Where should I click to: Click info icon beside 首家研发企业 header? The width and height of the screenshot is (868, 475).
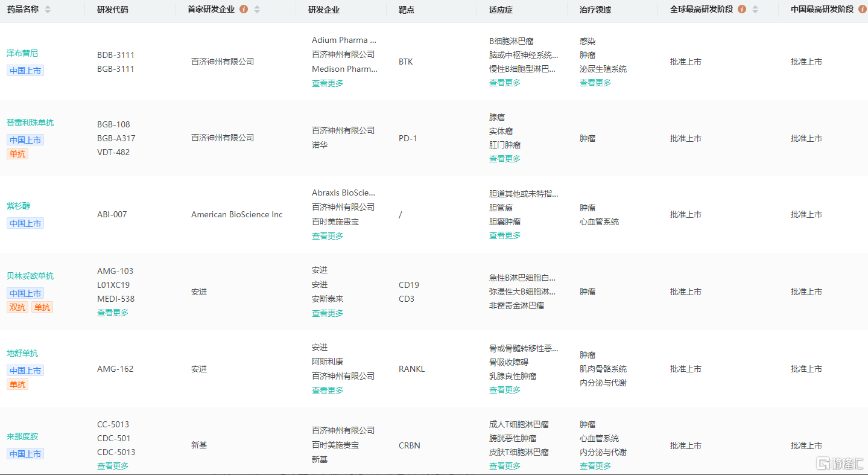244,9
